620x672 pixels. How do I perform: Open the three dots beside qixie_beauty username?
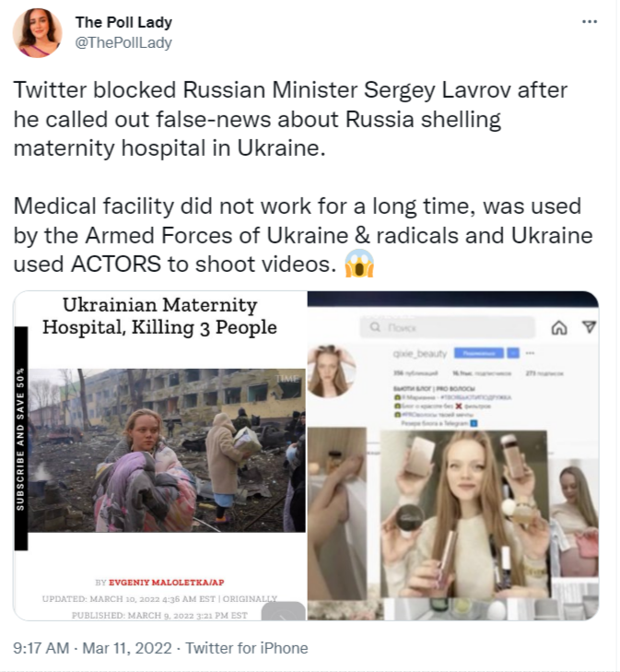click(x=530, y=353)
